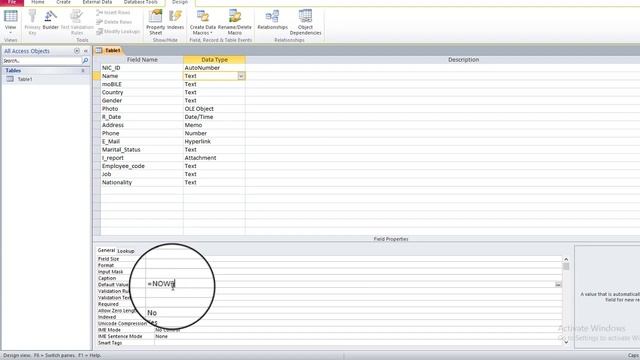Click the Name field name cell
Viewport: 640px width, 360px height.
click(142, 76)
